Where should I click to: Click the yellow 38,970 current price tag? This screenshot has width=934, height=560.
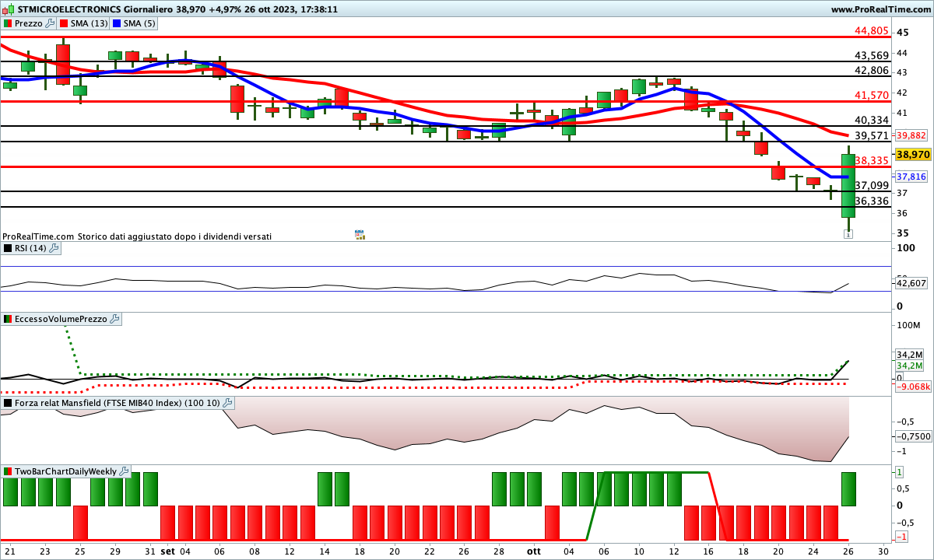coord(912,155)
